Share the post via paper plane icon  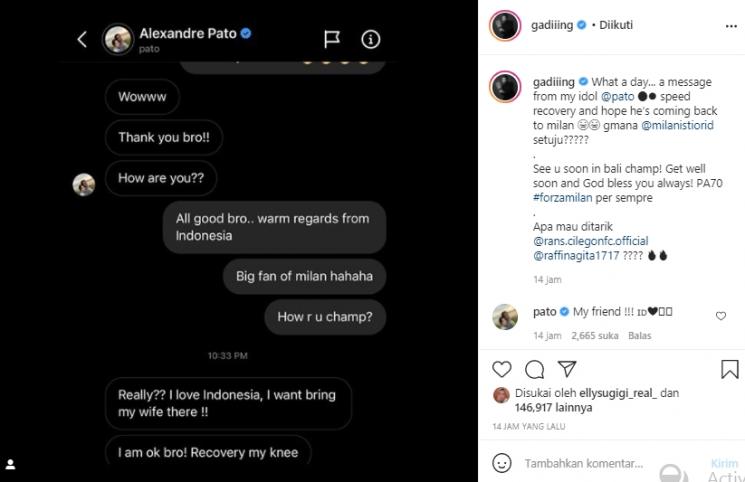click(x=566, y=369)
